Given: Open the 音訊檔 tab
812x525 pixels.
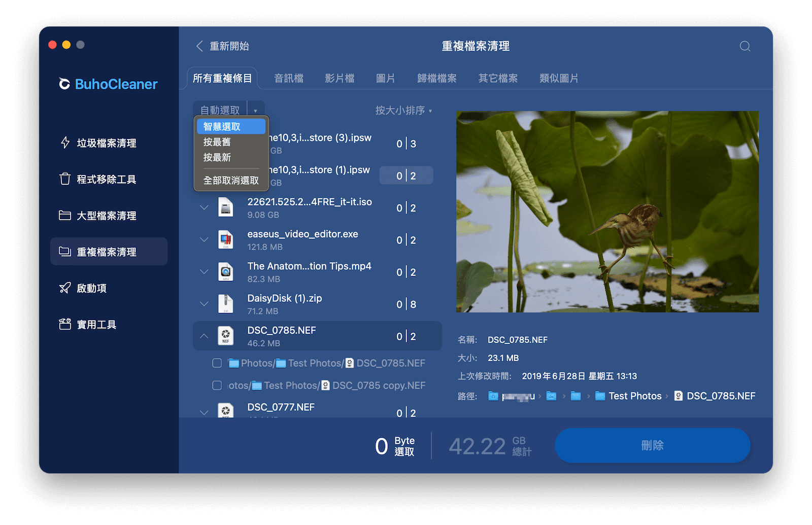Looking at the screenshot, I should coord(288,78).
